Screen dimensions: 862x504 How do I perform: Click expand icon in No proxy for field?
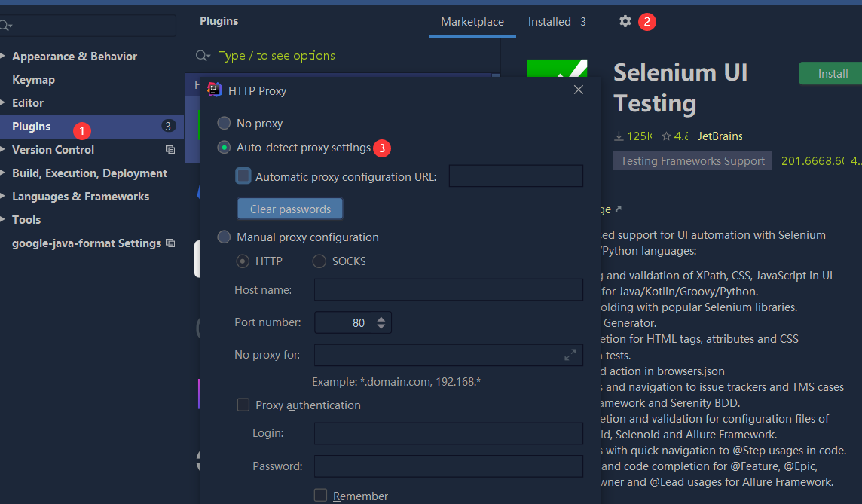pyautogui.click(x=570, y=355)
